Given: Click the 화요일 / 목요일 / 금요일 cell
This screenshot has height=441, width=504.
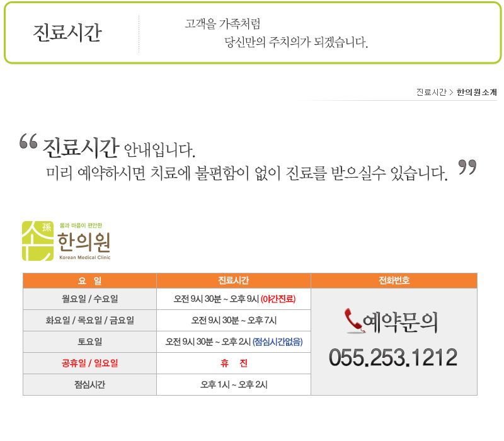Looking at the screenshot, I should click(89, 320).
